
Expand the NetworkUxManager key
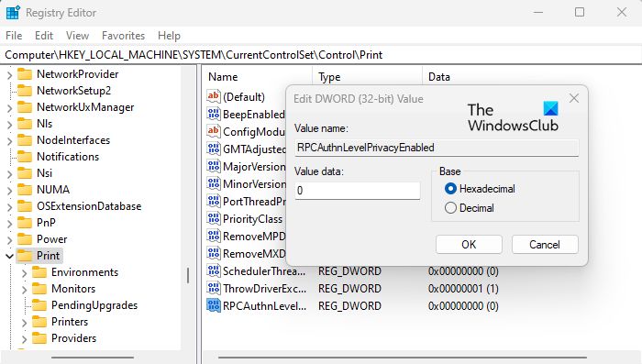pyautogui.click(x=9, y=108)
